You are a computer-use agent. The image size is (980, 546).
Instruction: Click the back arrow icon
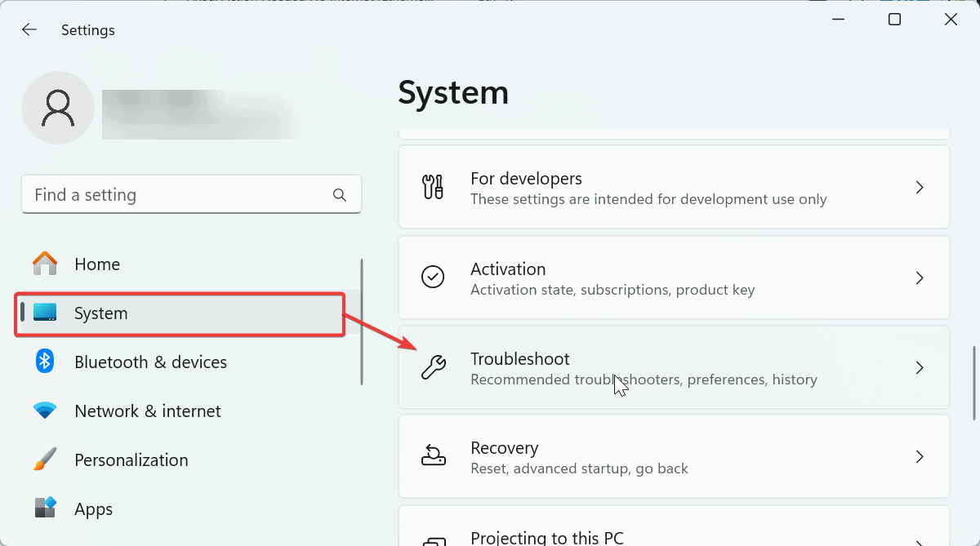click(x=29, y=30)
